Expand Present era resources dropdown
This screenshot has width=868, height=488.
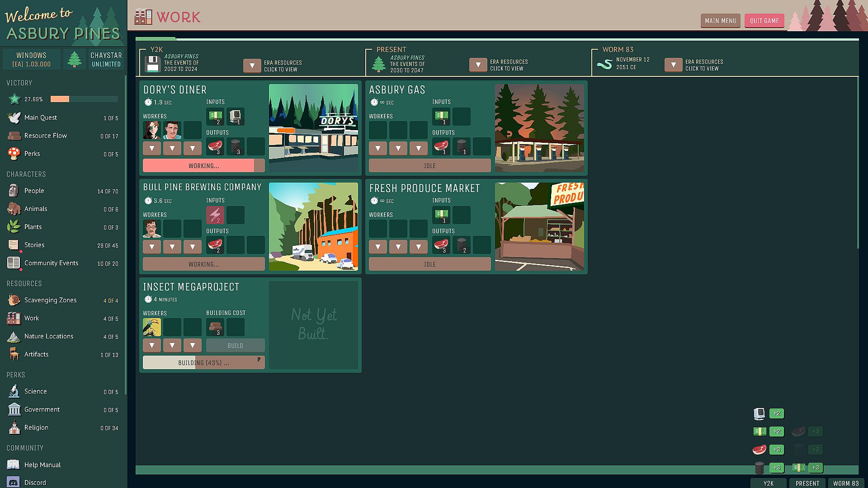tap(478, 65)
